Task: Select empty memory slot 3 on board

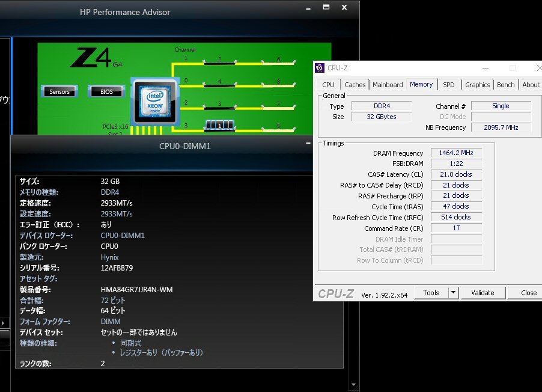Action: click(220, 106)
